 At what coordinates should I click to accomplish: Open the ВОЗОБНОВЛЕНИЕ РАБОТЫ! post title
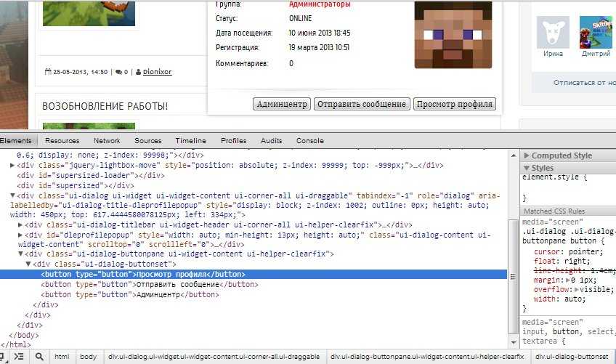[105, 106]
